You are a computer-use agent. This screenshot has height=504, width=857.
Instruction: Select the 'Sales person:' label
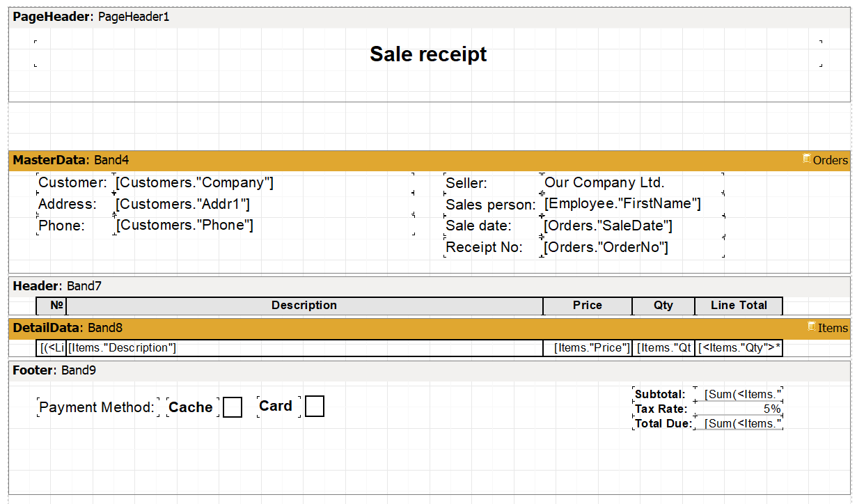pos(492,205)
